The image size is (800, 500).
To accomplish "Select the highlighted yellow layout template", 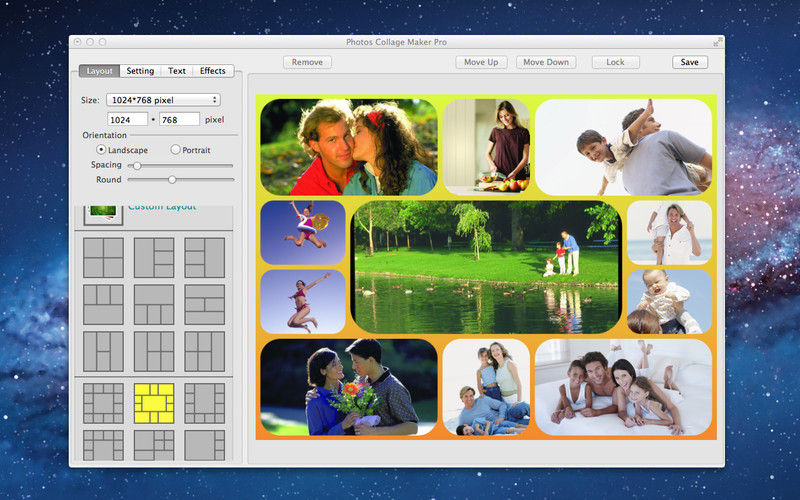I will (x=154, y=403).
